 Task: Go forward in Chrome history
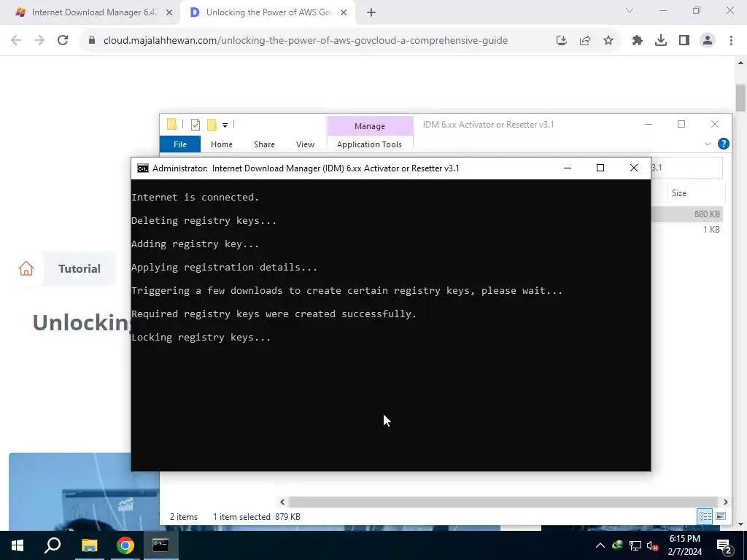tap(39, 41)
